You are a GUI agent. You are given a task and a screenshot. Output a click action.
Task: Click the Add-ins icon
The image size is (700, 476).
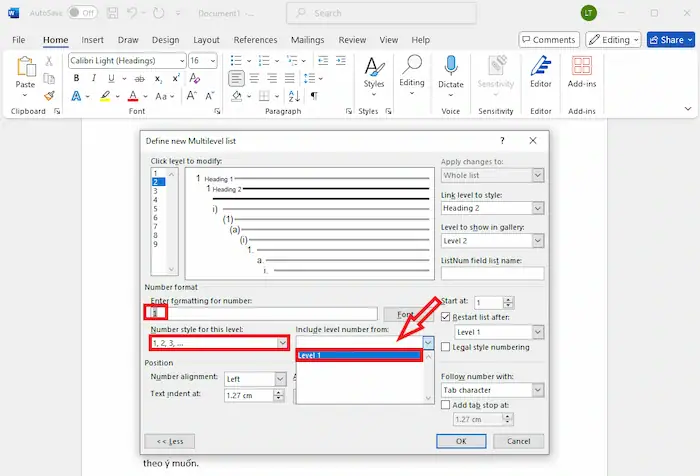pyautogui.click(x=581, y=67)
